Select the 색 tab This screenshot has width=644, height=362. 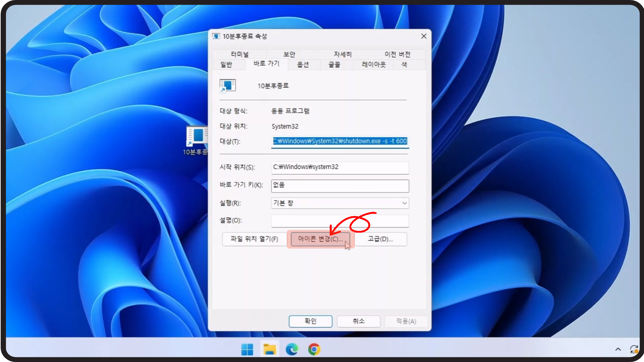(x=404, y=64)
